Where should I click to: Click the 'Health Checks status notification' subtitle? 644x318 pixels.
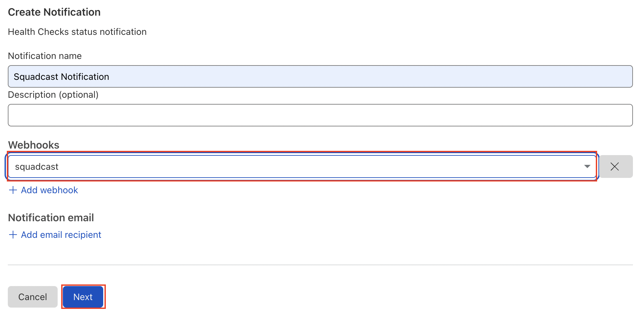(77, 32)
